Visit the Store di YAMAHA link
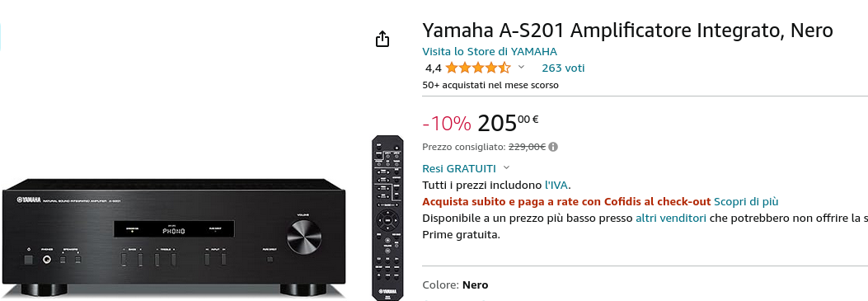 point(490,51)
